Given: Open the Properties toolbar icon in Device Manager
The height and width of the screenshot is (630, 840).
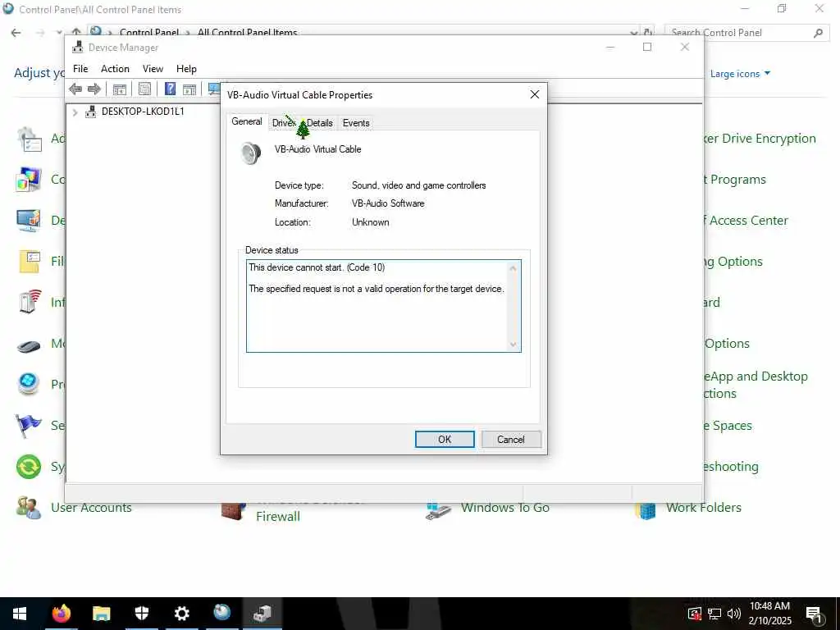Looking at the screenshot, I should [144, 89].
